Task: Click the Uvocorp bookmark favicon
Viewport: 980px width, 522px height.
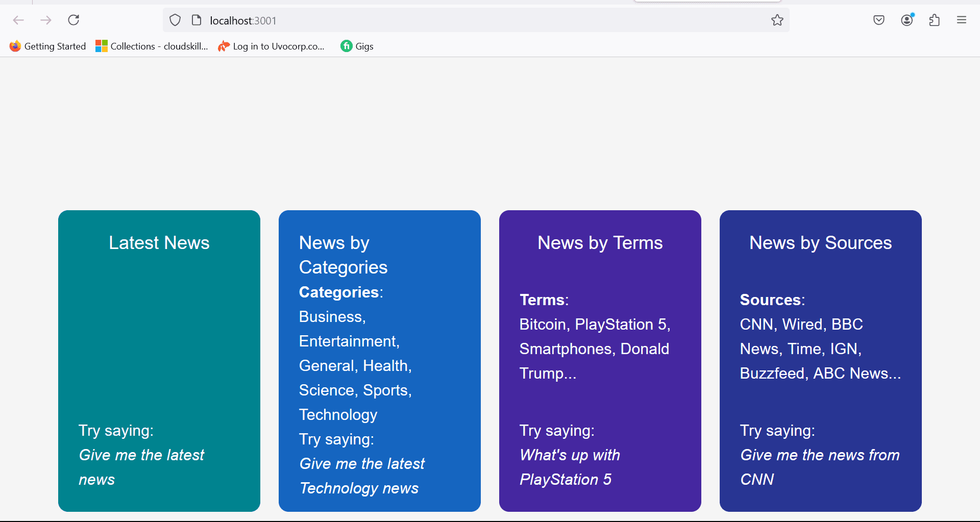Action: click(224, 46)
